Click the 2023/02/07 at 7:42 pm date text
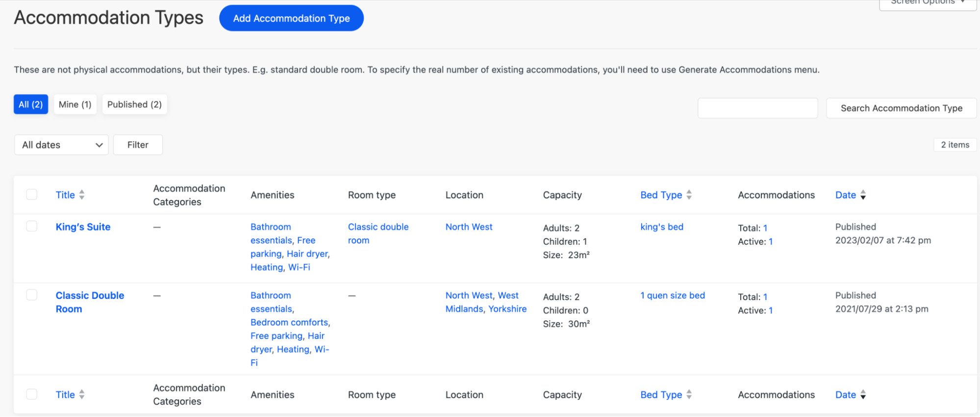This screenshot has width=980, height=417. (x=883, y=240)
